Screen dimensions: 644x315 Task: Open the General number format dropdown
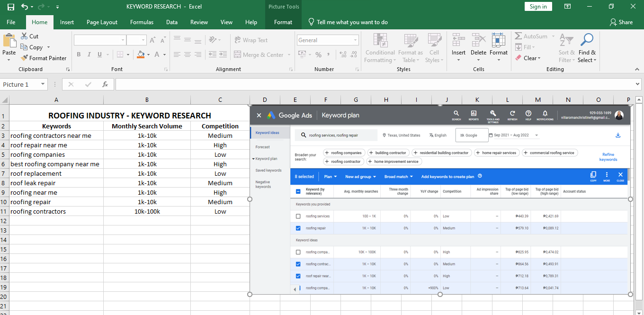355,40
